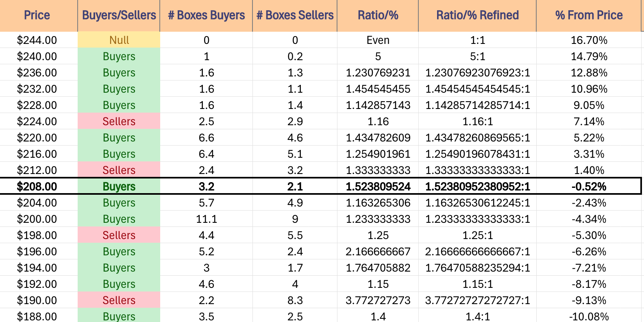Viewport: 644px width, 322px height.
Task: Click the -0.52% cell
Action: coord(589,186)
